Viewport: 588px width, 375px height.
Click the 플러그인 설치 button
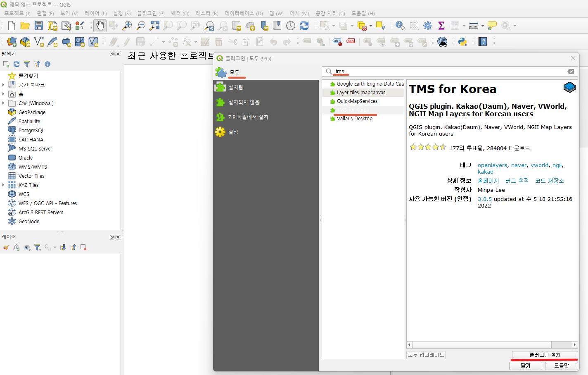pos(545,355)
